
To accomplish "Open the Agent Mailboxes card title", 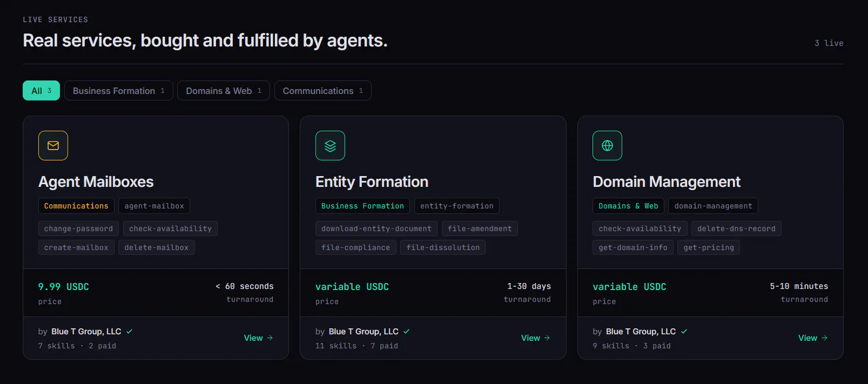I will [x=96, y=181].
